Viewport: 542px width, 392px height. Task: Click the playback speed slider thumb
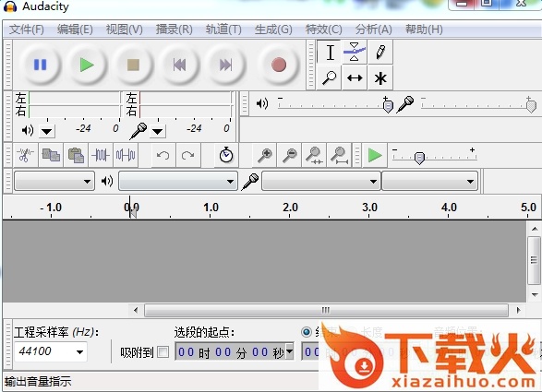[x=419, y=158]
